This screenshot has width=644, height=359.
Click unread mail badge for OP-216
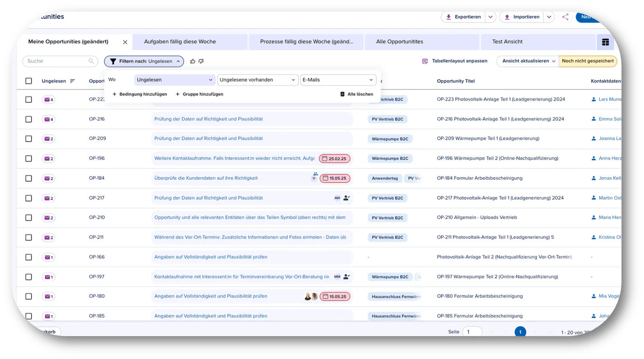coord(49,119)
